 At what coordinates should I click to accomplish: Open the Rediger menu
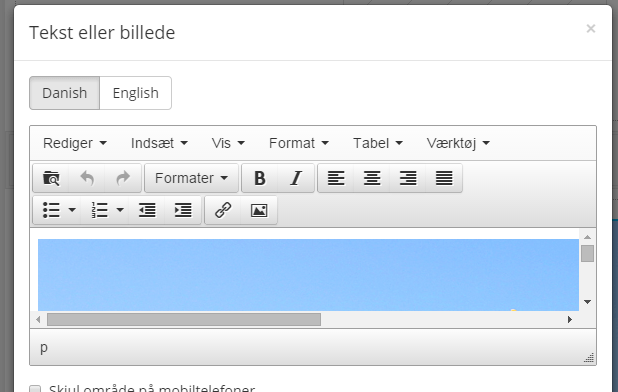click(75, 143)
